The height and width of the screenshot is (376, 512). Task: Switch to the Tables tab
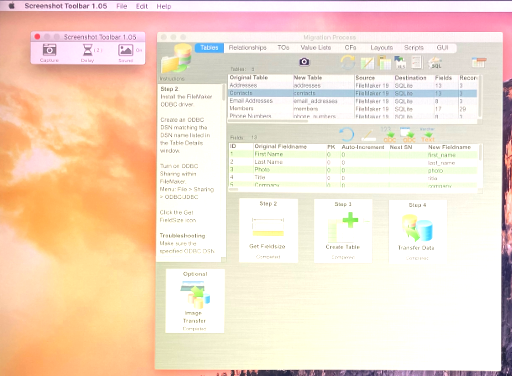209,48
